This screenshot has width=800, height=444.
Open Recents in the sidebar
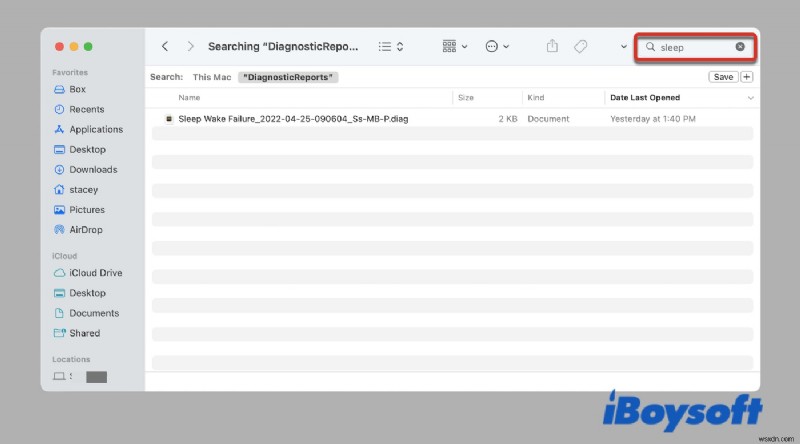click(x=87, y=109)
